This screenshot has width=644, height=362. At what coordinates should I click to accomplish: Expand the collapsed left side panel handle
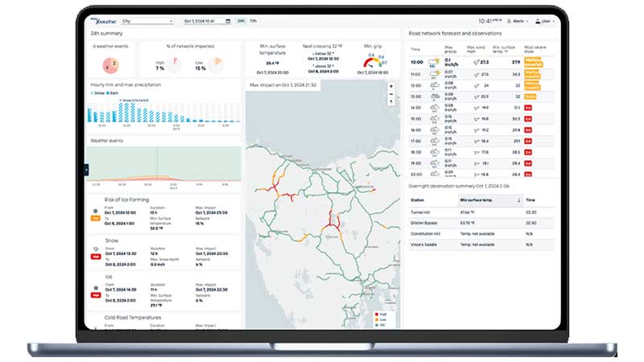[87, 169]
